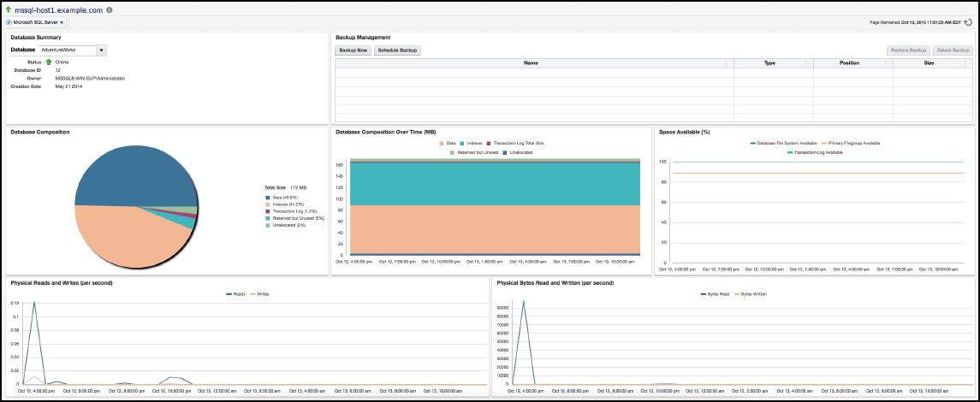Screen dimensions: 980x402
Task: Toggle Bytes Written series legend entry
Action: pos(750,293)
